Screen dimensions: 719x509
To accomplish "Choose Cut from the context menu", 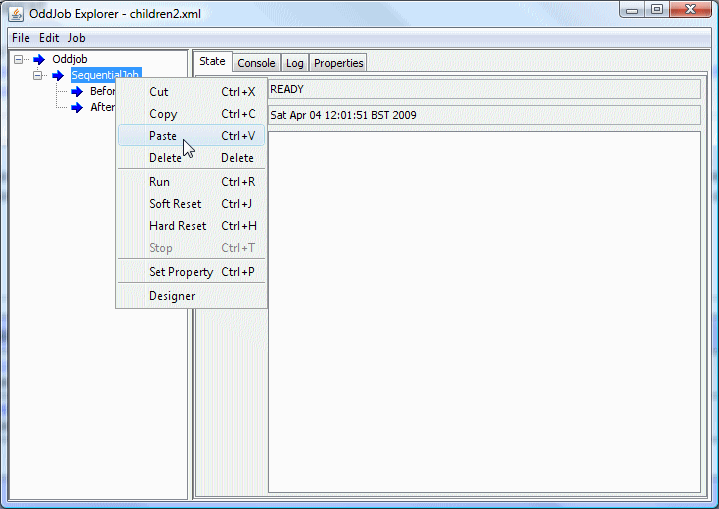I will click(159, 92).
